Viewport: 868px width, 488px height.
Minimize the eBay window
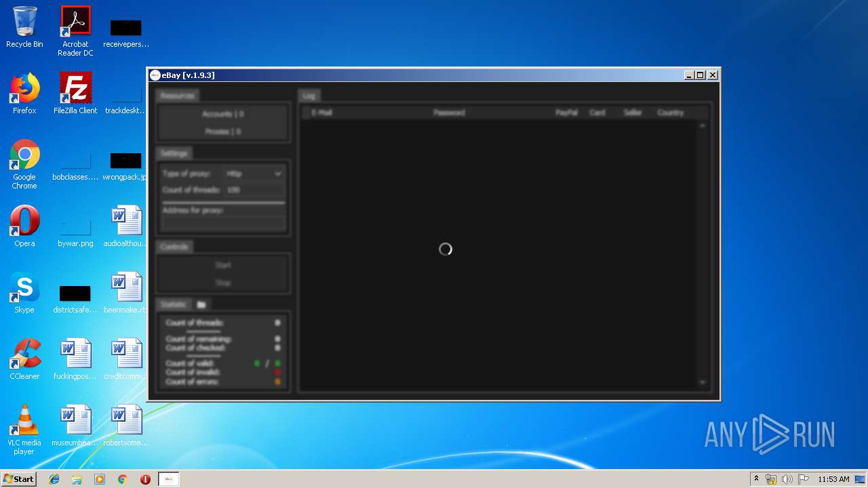(x=690, y=75)
